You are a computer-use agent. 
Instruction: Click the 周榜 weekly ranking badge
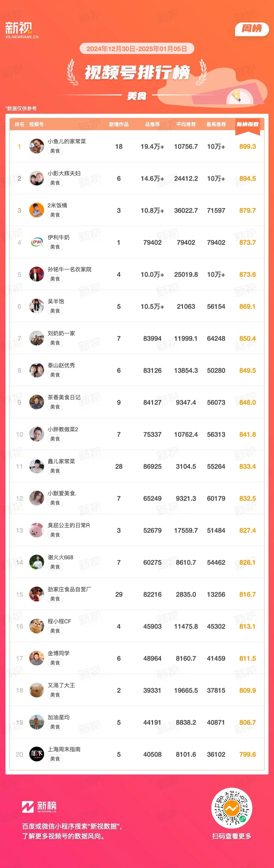[252, 29]
